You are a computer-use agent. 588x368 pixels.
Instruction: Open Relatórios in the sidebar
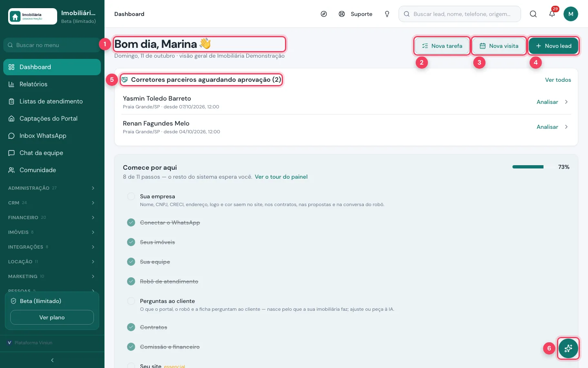point(52,84)
